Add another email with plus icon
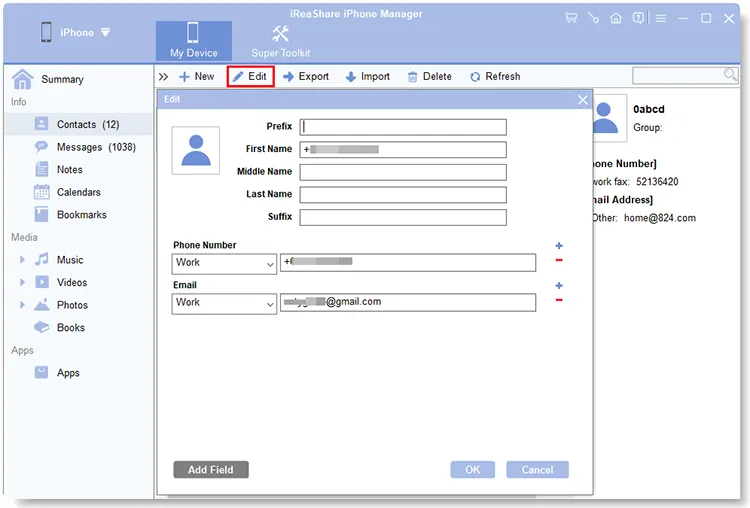Viewport: 750px width, 508px height. click(559, 286)
